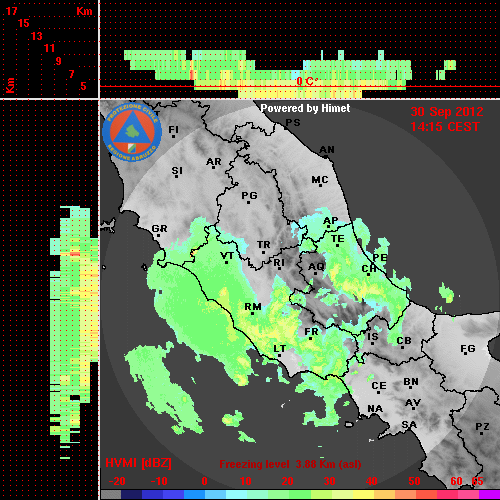The image size is (500, 500).
Task: Pick the dark blue -20 dBZ swatch
Action: (x=131, y=494)
